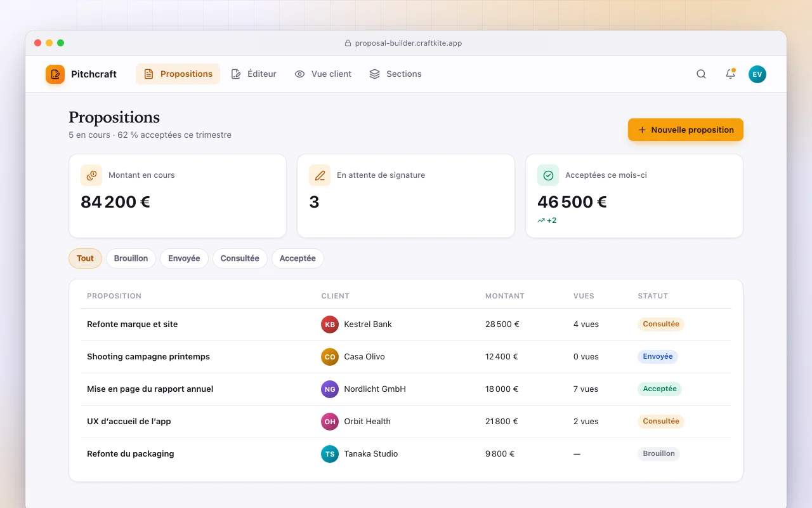Switch to the Éditeur tab

click(x=254, y=74)
